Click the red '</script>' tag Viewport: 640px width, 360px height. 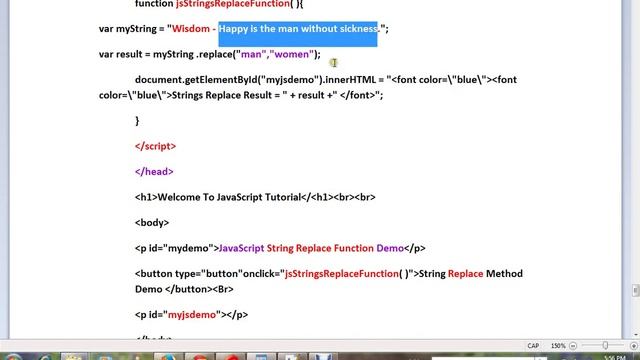[x=156, y=147]
